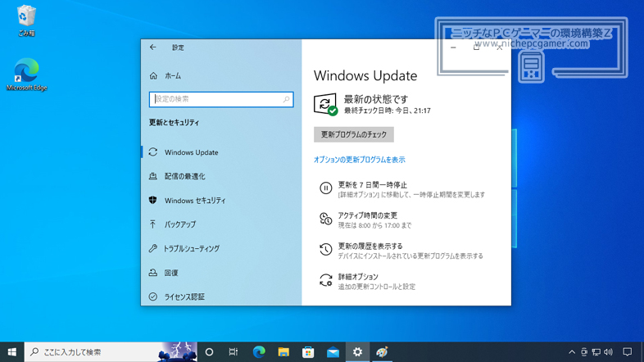
Task: Open the ホーム home icon
Action: [153, 75]
